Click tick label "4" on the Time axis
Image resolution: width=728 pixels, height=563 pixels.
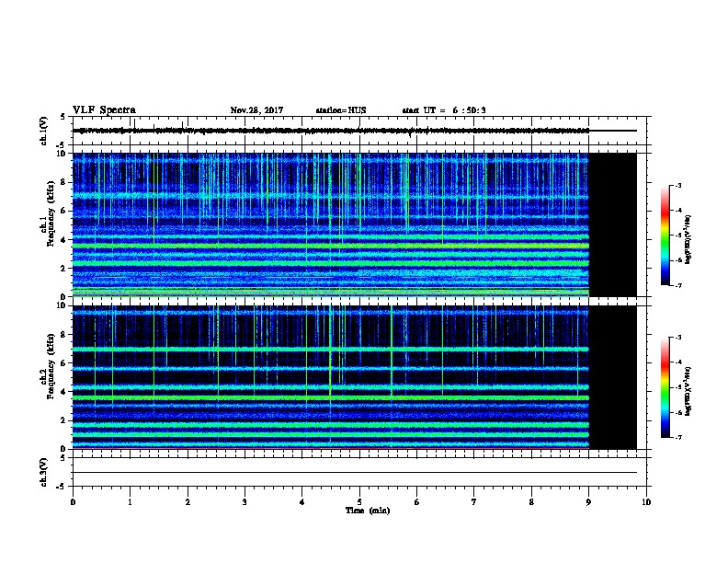(x=302, y=502)
